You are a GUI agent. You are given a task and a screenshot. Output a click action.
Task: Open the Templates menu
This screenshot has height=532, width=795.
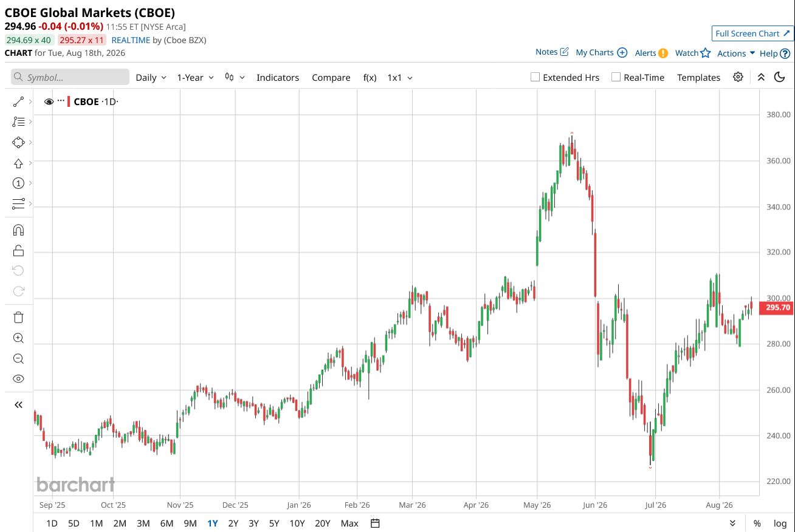[x=699, y=77]
